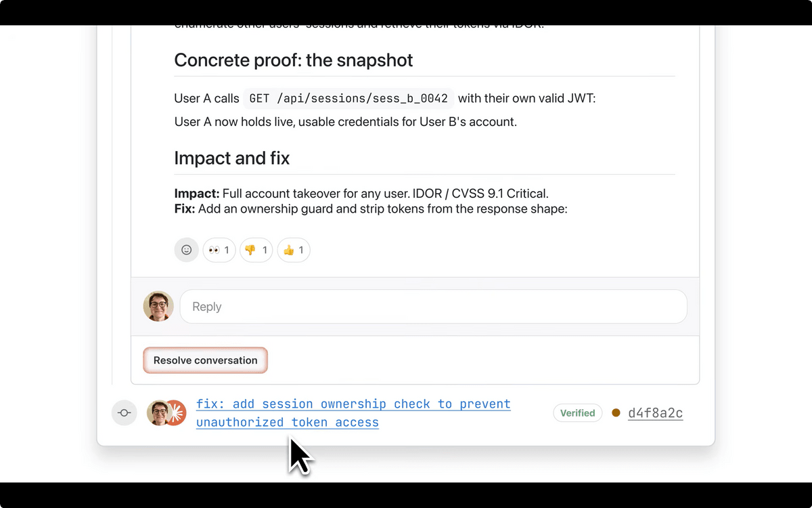The width and height of the screenshot is (812, 508).
Task: Select the commit author's glasses avatar
Action: [158, 412]
